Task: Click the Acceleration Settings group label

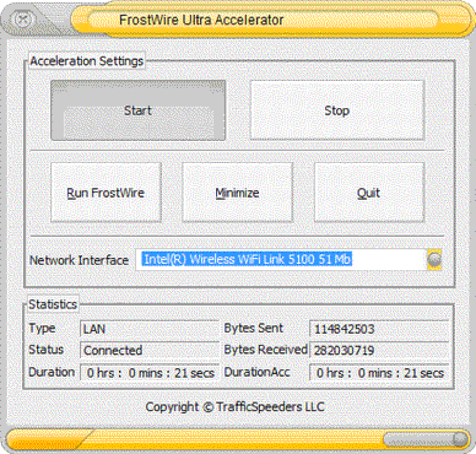Action: [86, 61]
